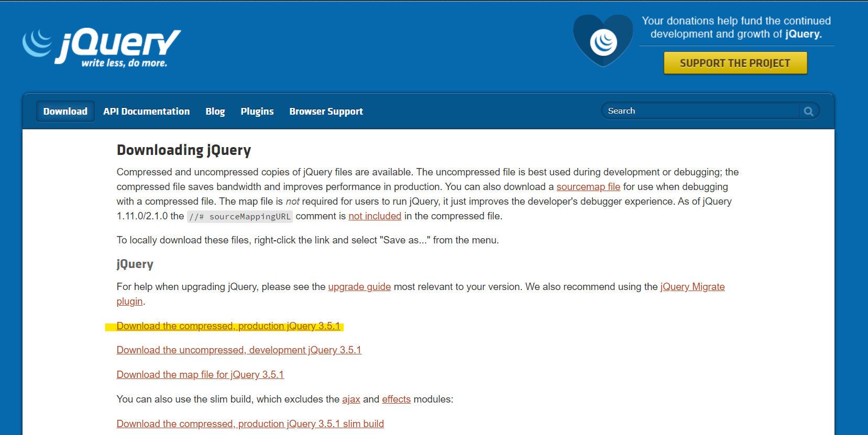
Task: Download the compressed, production jQuery 3.5.1
Action: [229, 326]
